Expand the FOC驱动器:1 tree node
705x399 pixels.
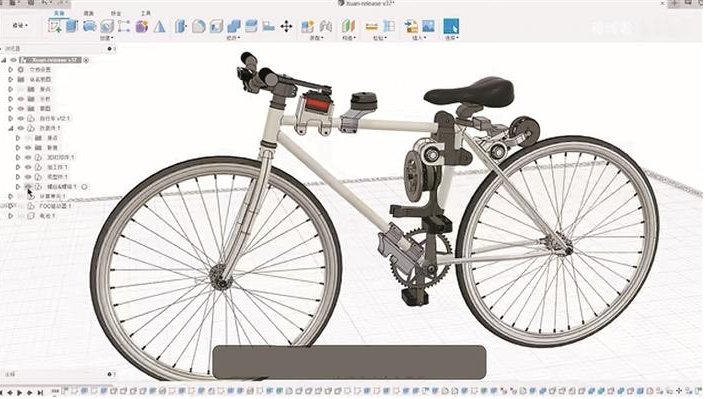coord(10,206)
